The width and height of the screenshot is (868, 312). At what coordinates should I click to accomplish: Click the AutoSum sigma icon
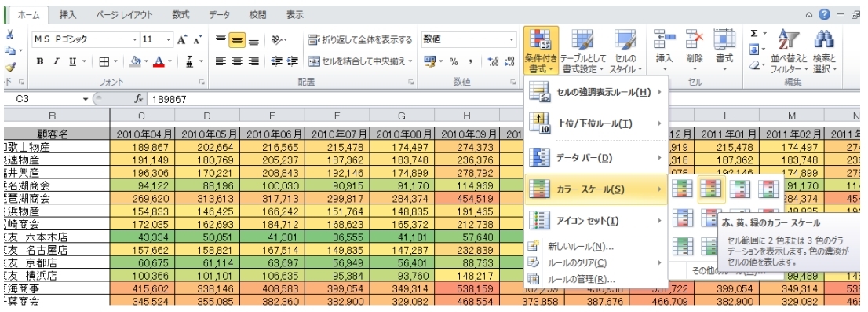coord(754,34)
